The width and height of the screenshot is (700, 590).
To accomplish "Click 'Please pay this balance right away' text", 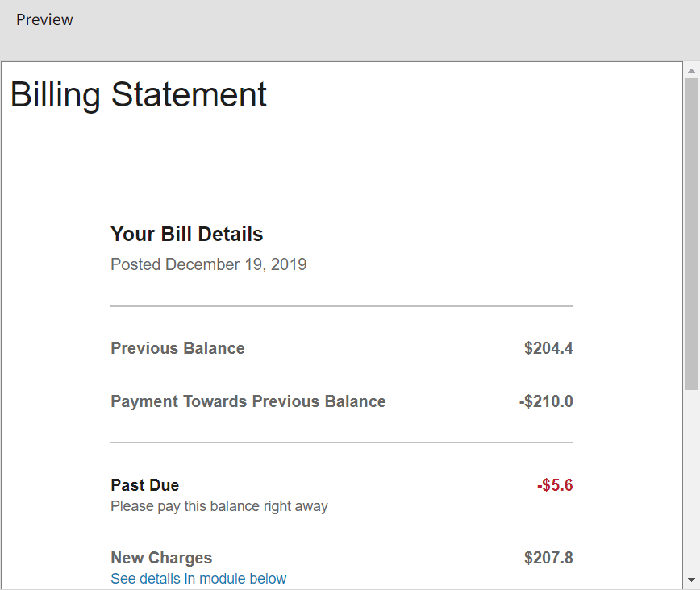I will pos(219,506).
